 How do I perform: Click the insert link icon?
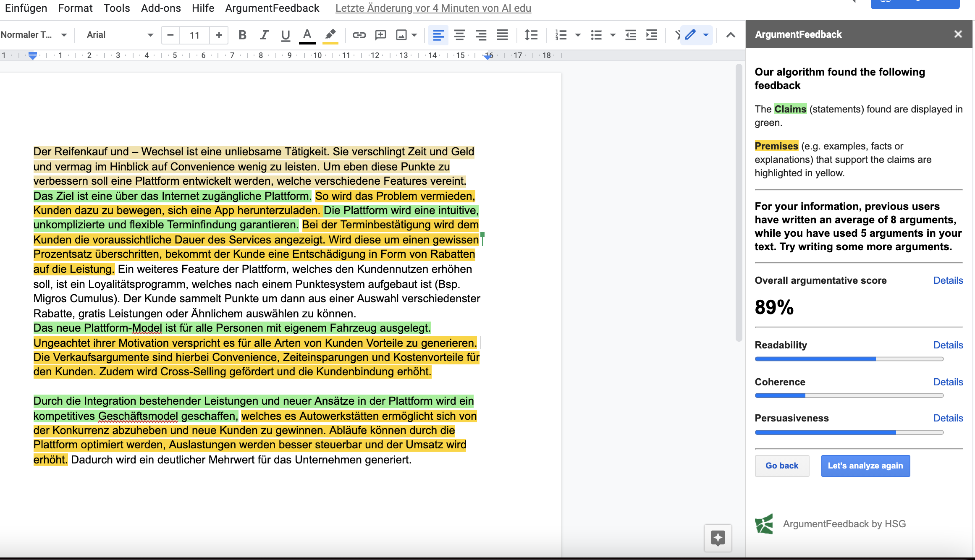[359, 35]
